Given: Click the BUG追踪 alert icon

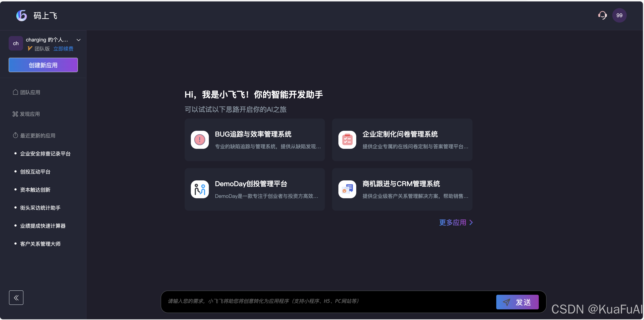Looking at the screenshot, I should [x=199, y=140].
